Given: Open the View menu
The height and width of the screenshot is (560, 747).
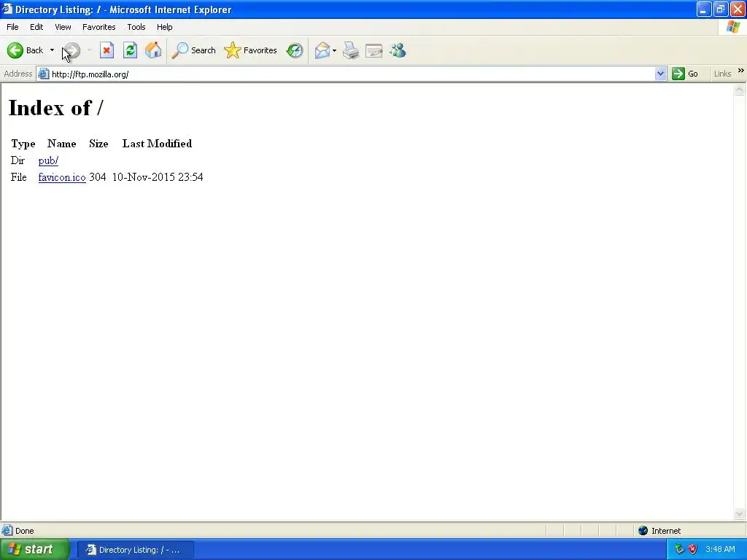Looking at the screenshot, I should tap(63, 27).
